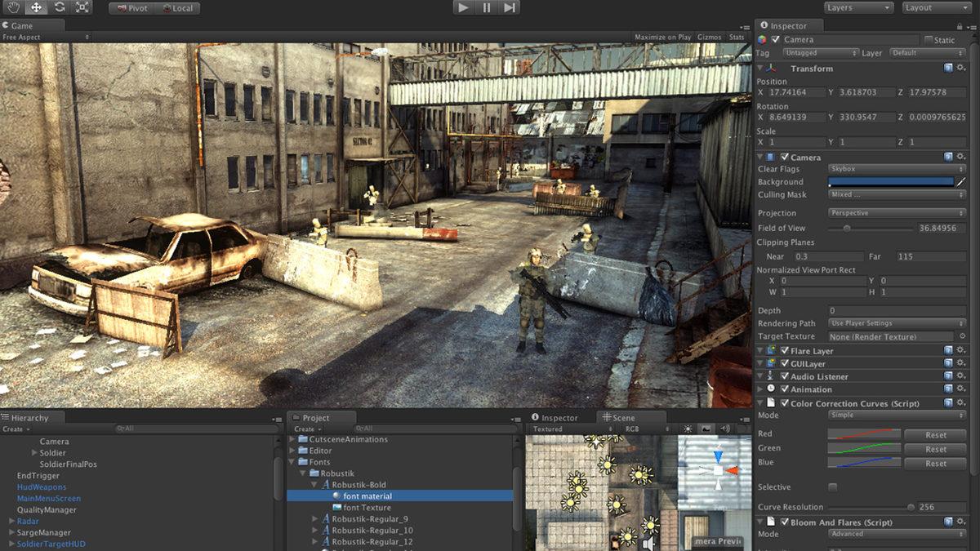Image resolution: width=980 pixels, height=551 pixels.
Task: Select the Rotate tool in the toolbar
Action: 59,7
